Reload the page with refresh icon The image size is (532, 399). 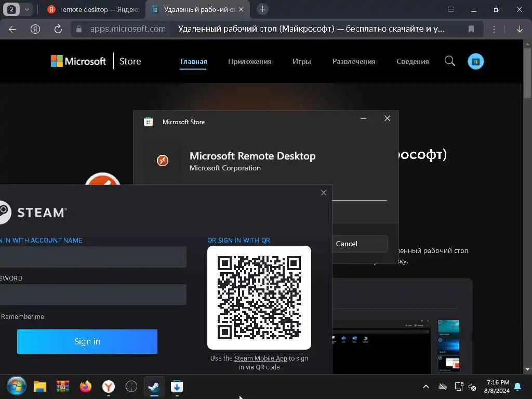coord(58,29)
